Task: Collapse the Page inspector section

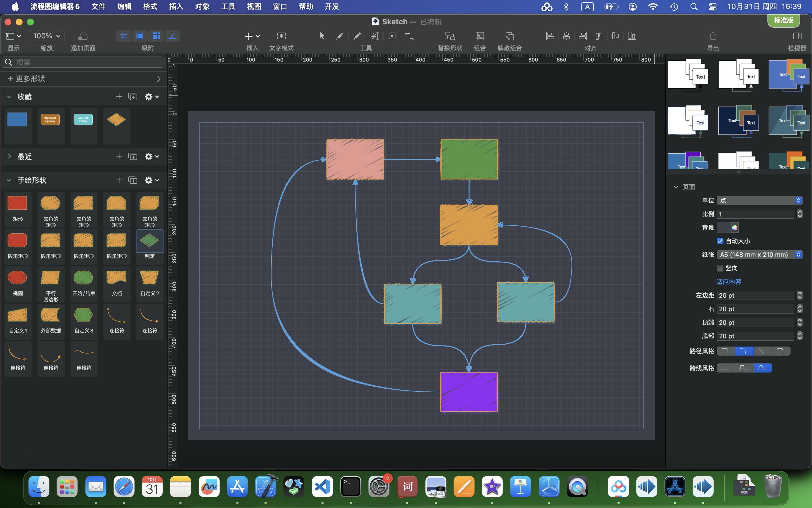Action: [x=676, y=187]
